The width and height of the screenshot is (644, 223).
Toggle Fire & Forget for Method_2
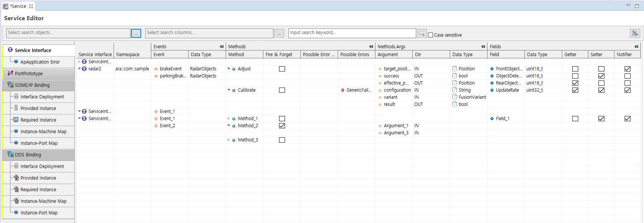point(282,126)
